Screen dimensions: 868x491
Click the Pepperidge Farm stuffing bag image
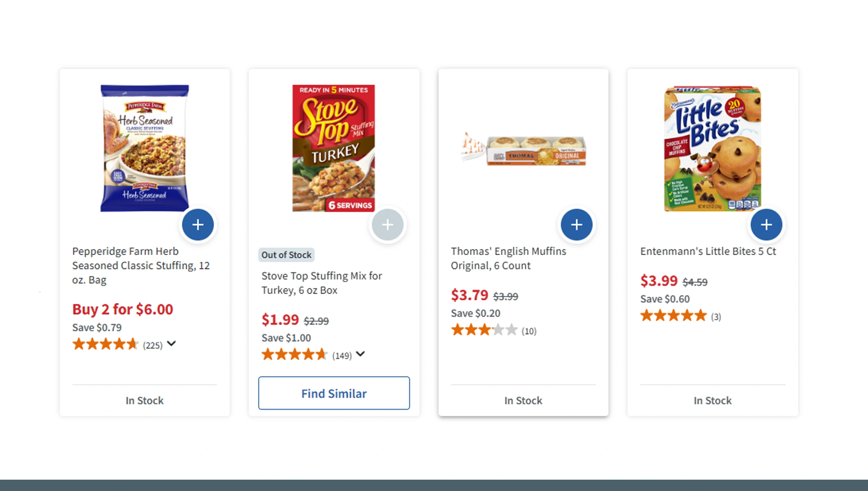[144, 148]
